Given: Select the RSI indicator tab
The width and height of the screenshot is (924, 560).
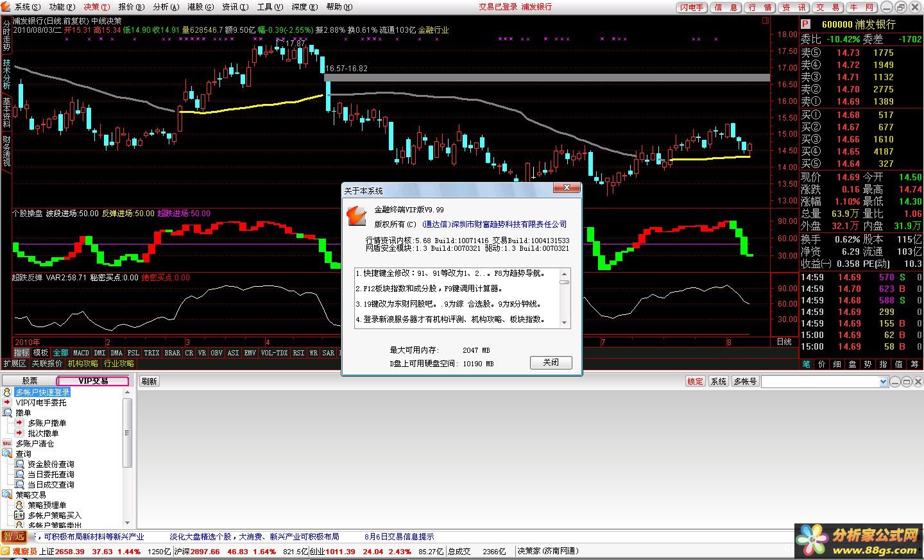Looking at the screenshot, I should (298, 353).
